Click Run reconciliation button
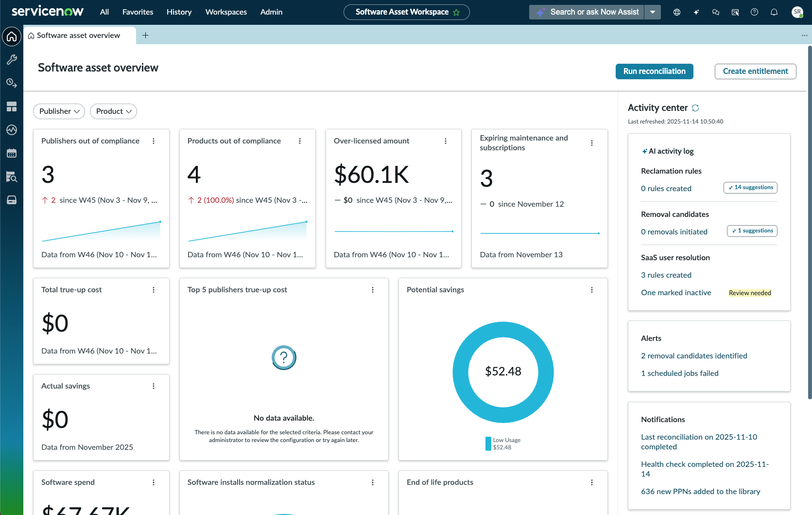The height and width of the screenshot is (515, 812). point(654,71)
